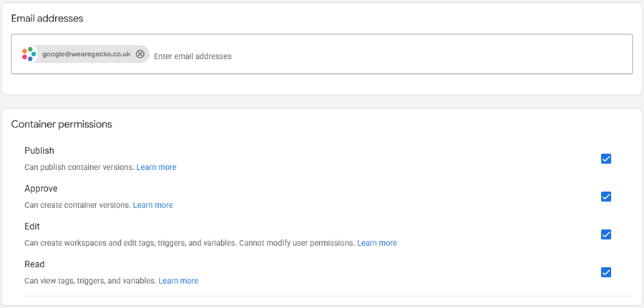This screenshot has height=308, width=644.
Task: Click the Approve permission label
Action: tap(41, 189)
